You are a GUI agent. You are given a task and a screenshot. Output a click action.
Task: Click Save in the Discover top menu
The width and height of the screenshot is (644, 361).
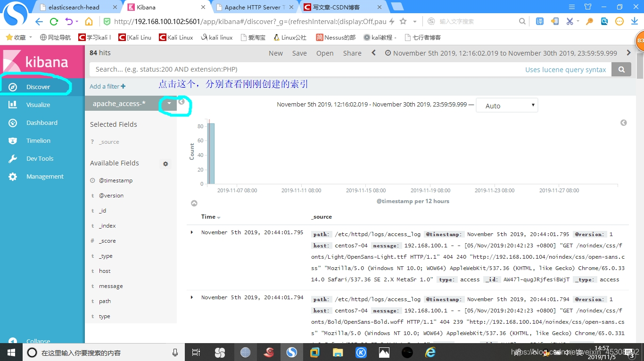[299, 53]
